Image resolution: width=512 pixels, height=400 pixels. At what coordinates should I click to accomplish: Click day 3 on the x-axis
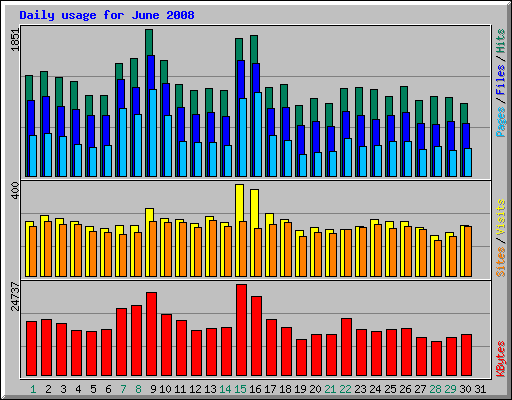click(x=63, y=389)
